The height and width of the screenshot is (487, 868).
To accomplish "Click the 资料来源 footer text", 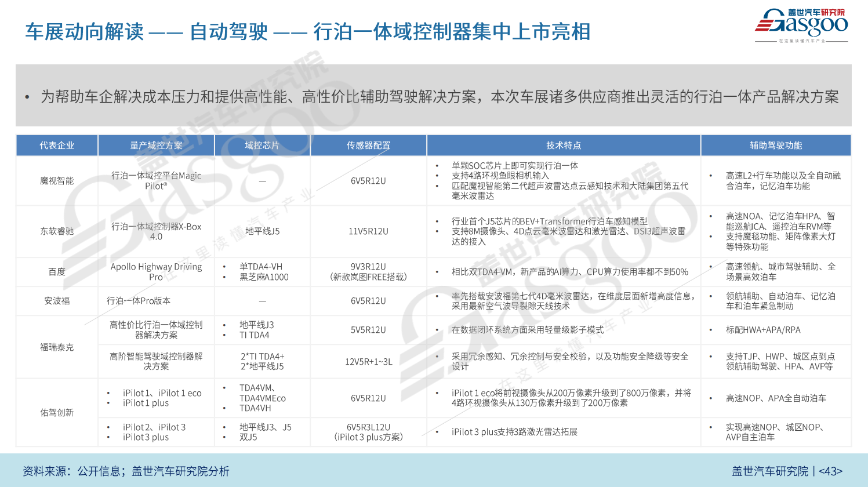I will point(126,471).
